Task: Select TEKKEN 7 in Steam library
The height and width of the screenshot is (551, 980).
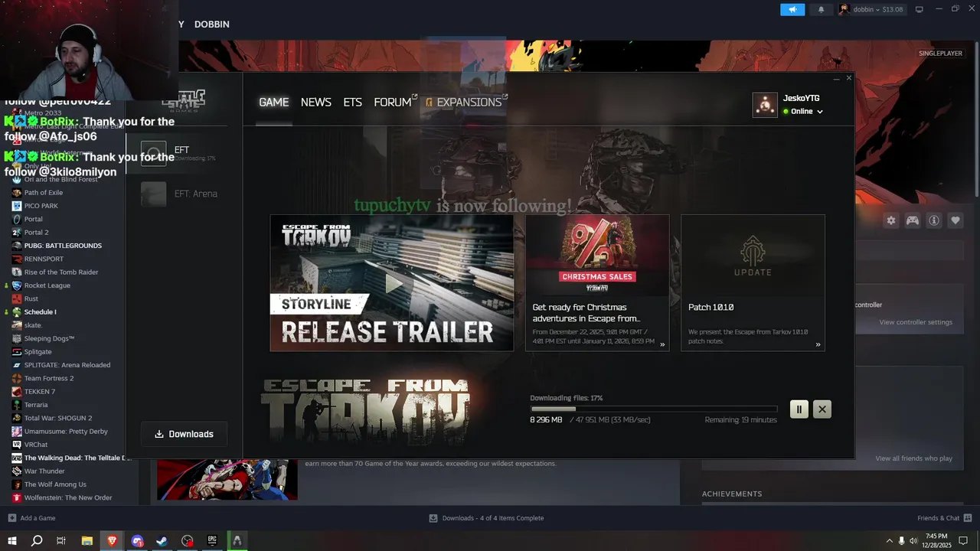Action: point(40,391)
